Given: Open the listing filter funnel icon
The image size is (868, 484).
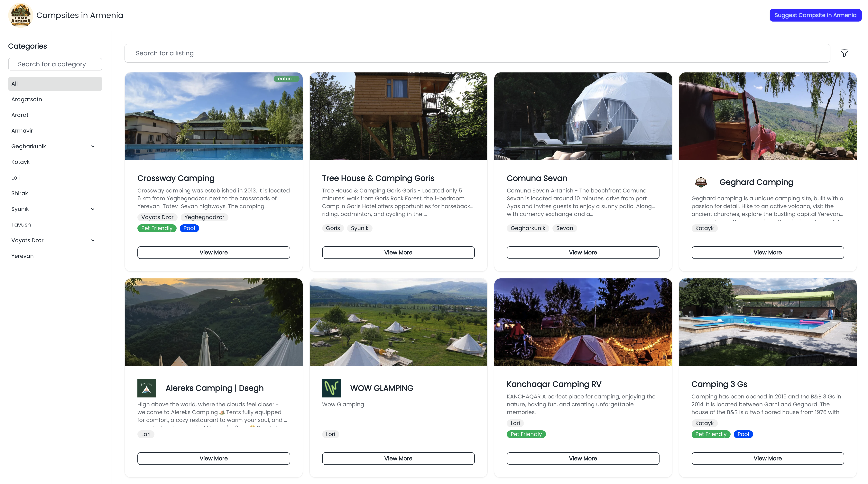Looking at the screenshot, I should pyautogui.click(x=844, y=53).
